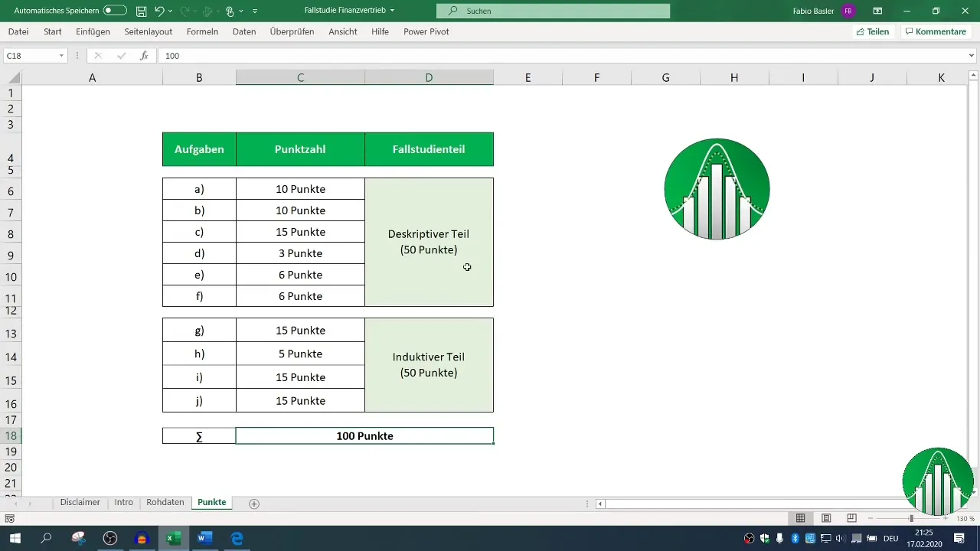Click the fx Insert Function icon
The height and width of the screenshot is (551, 980).
point(144,56)
